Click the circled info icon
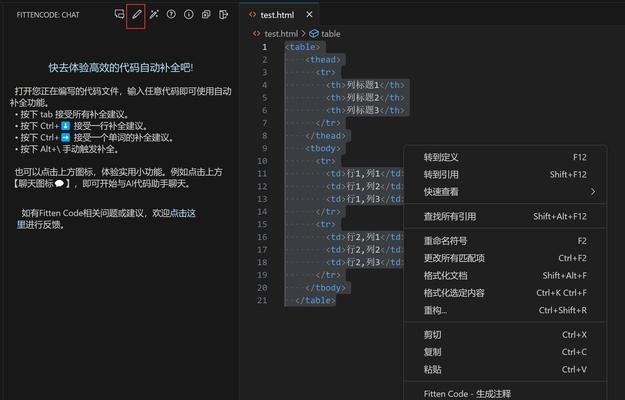The width and height of the screenshot is (625, 400). [x=189, y=15]
